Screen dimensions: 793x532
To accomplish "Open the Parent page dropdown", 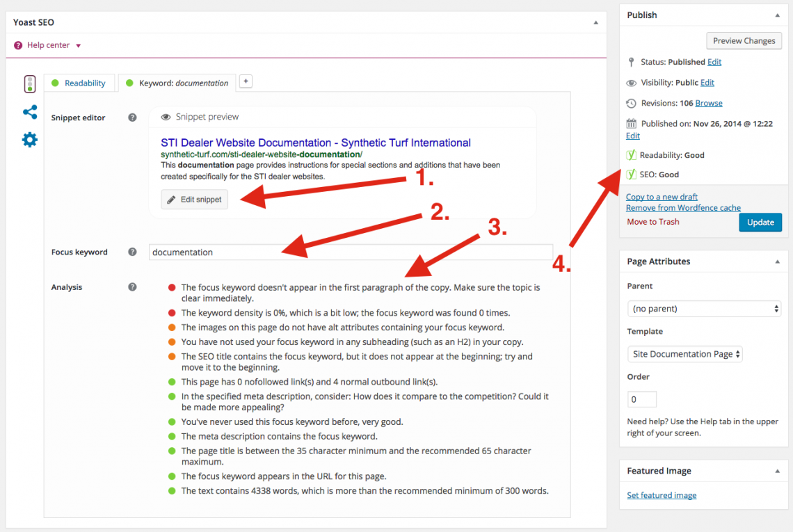I will [704, 309].
